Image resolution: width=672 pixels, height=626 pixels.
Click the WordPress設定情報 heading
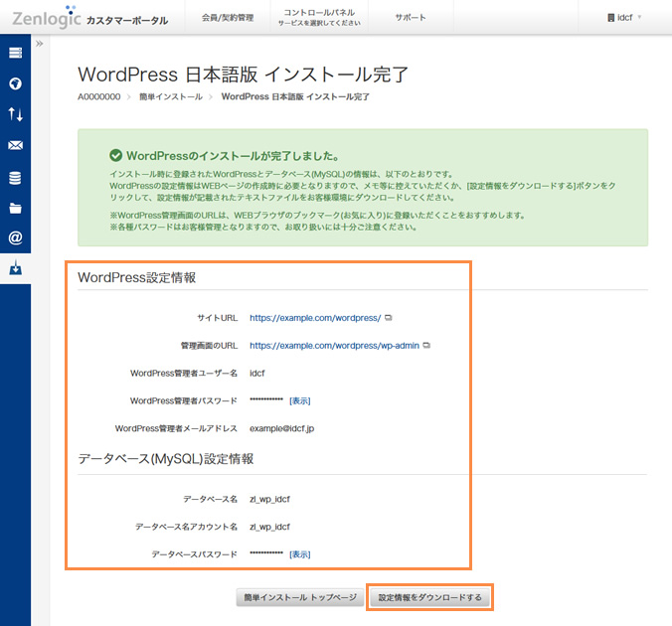137,277
